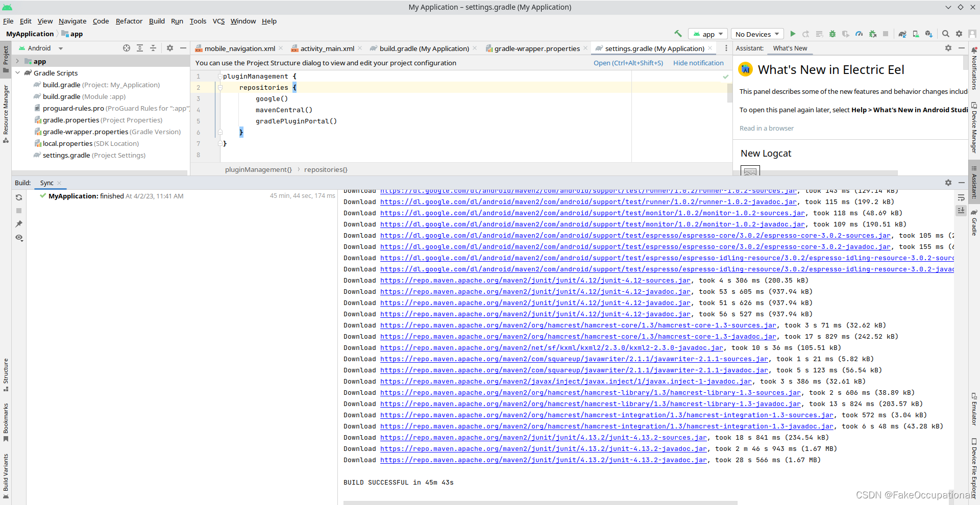Image resolution: width=980 pixels, height=505 pixels.
Task: Open the app run configuration dropdown
Action: click(707, 34)
